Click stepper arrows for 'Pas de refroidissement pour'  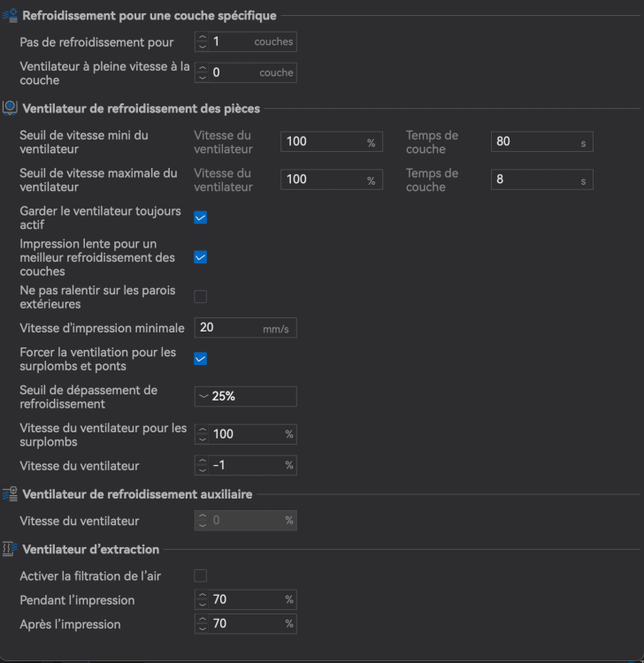203,42
